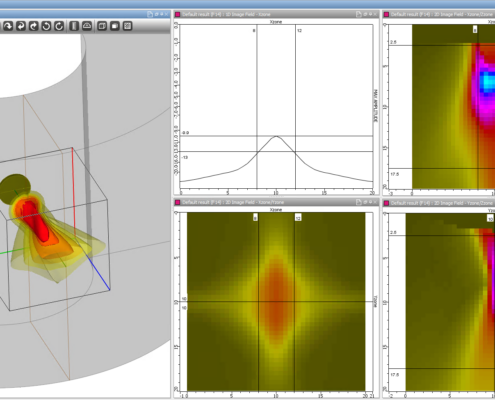Click pin icon in 1D Image Field panel title
The width and height of the screenshot is (495, 400).
370,14
